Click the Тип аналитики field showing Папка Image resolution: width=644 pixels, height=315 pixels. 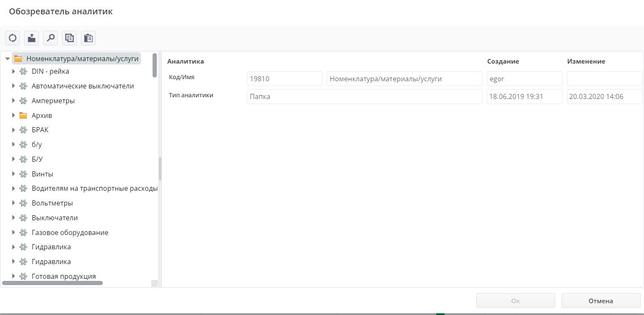[x=365, y=96]
